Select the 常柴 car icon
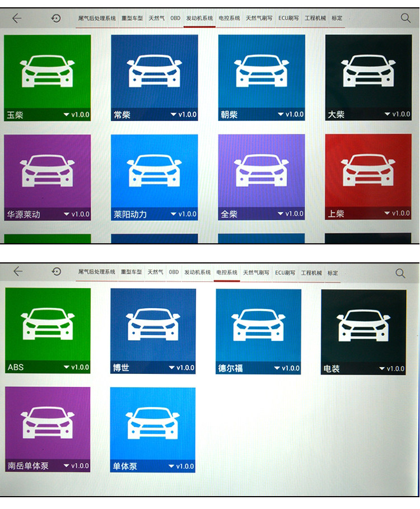Screen dimensions: 420x509 155,71
